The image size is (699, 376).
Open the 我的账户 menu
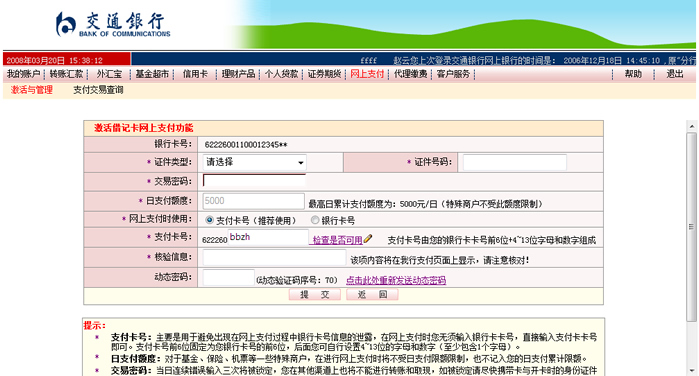click(x=23, y=74)
